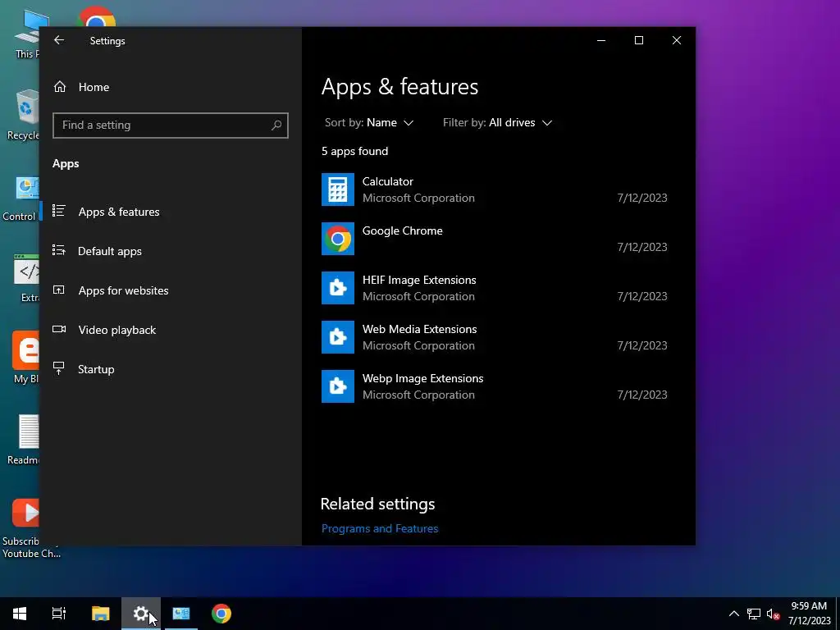Click the Apps & features list icon
The width and height of the screenshot is (840, 630).
point(59,211)
